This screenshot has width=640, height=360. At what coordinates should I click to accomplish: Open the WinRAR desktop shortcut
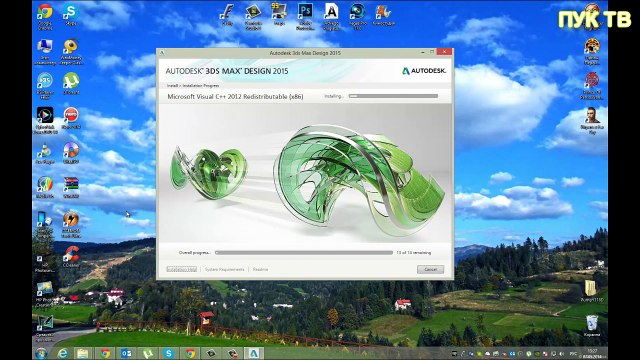pyautogui.click(x=71, y=187)
